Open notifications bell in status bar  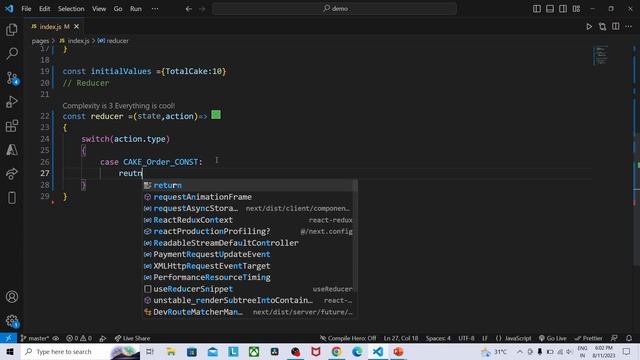[629, 338]
